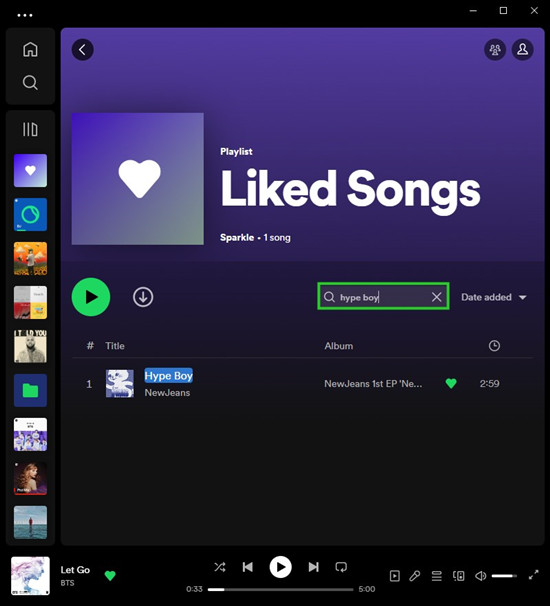Viewport: 550px width, 606px height.
Task: Connect to a device
Action: click(x=459, y=576)
